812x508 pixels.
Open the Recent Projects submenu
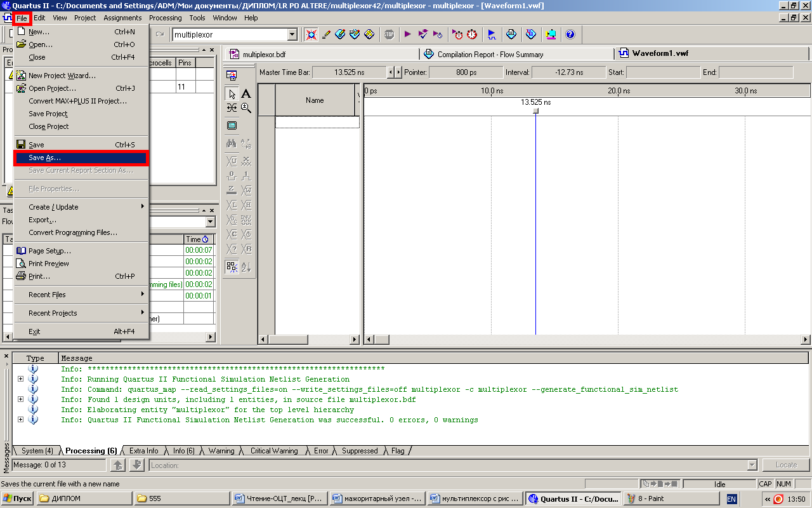coord(81,313)
